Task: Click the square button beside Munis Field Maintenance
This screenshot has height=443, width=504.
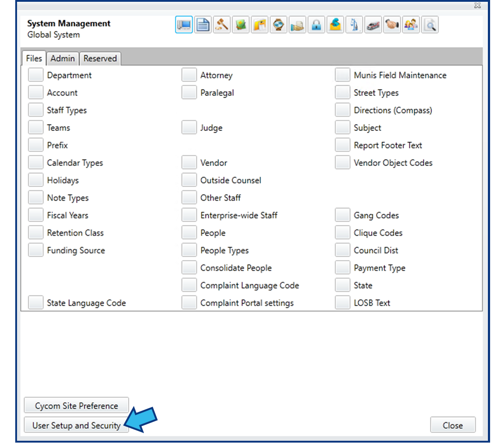Action: 343,75
